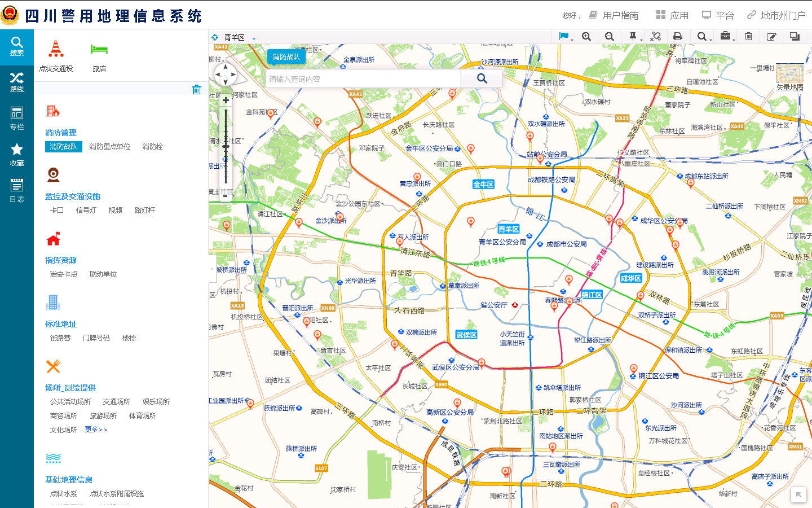Click the zoom out magnifier toolbar icon
This screenshot has height=508, width=812.
click(610, 37)
